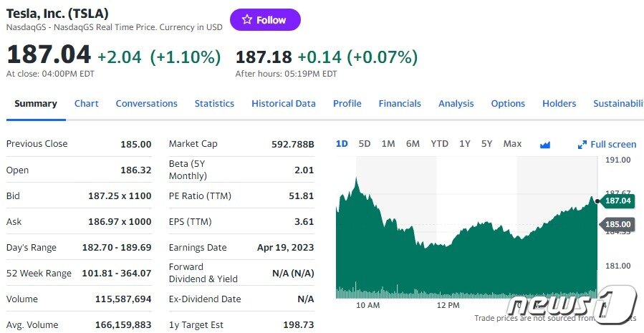Set chart range to 1M
The height and width of the screenshot is (333, 644).
pos(388,144)
